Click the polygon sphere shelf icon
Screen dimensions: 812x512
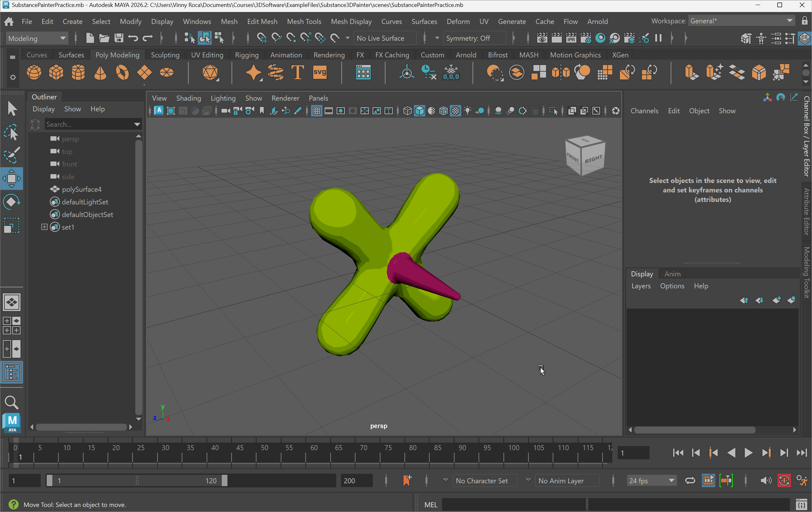(34, 72)
